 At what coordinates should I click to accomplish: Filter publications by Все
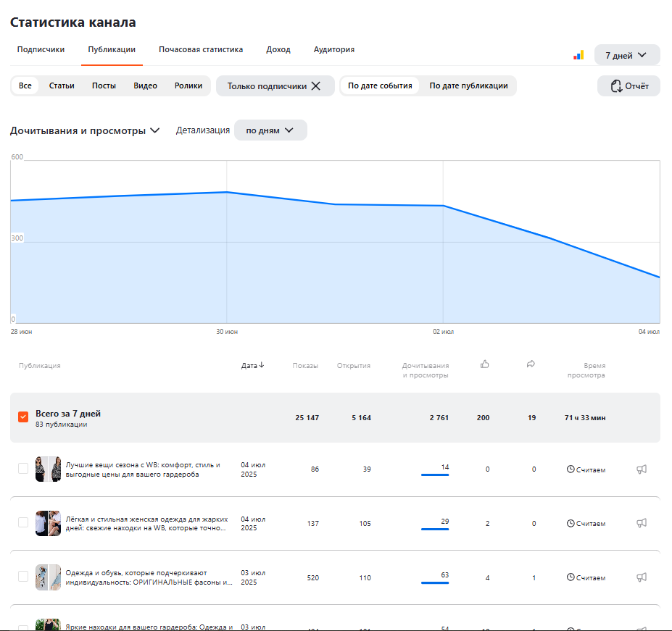[x=25, y=85]
